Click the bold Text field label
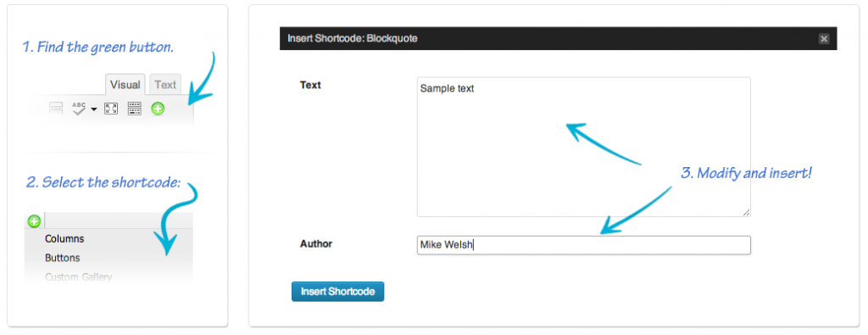This screenshot has height=335, width=868. tap(310, 86)
